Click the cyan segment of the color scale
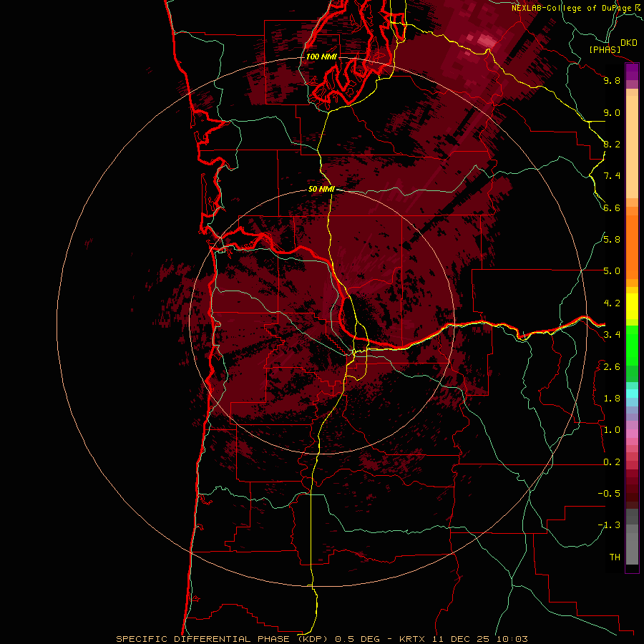Image resolution: width=644 pixels, height=644 pixels. 632,394
